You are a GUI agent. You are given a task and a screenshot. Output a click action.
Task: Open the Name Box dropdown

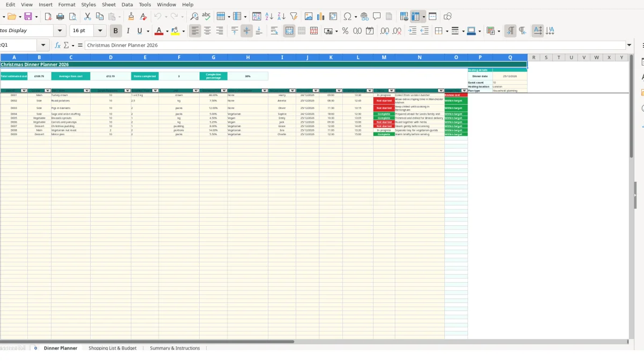[x=43, y=46]
